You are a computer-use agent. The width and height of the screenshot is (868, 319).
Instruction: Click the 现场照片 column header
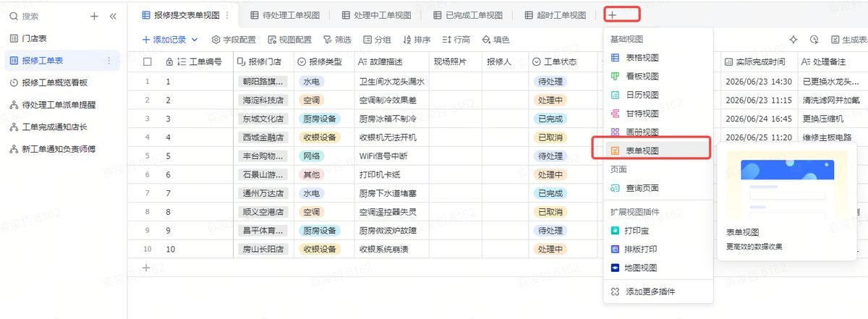pos(455,62)
